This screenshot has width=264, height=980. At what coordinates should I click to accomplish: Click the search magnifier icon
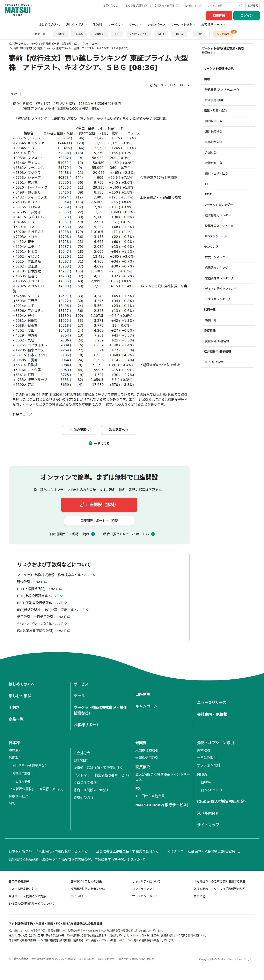click(x=240, y=6)
